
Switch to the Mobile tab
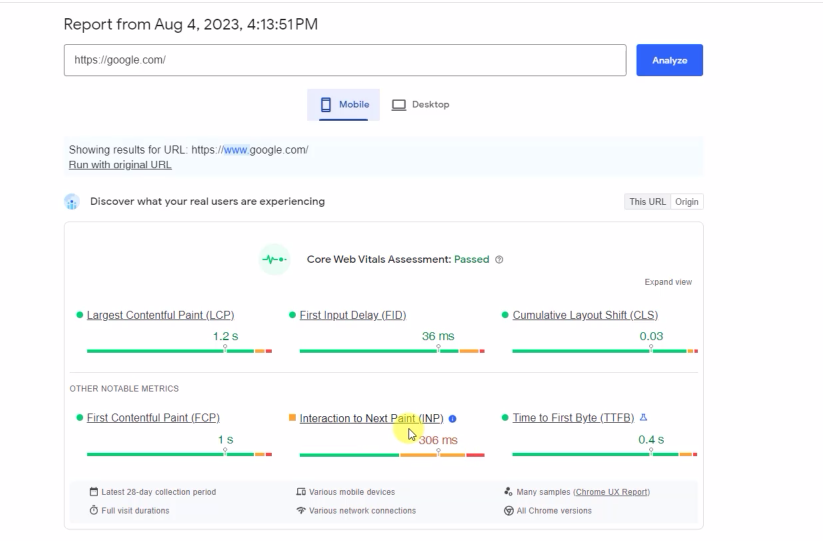(x=343, y=104)
